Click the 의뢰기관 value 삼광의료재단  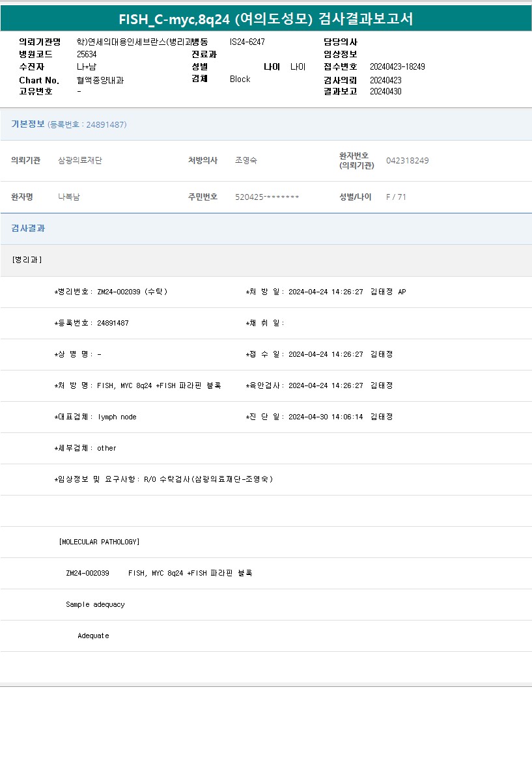tap(80, 161)
